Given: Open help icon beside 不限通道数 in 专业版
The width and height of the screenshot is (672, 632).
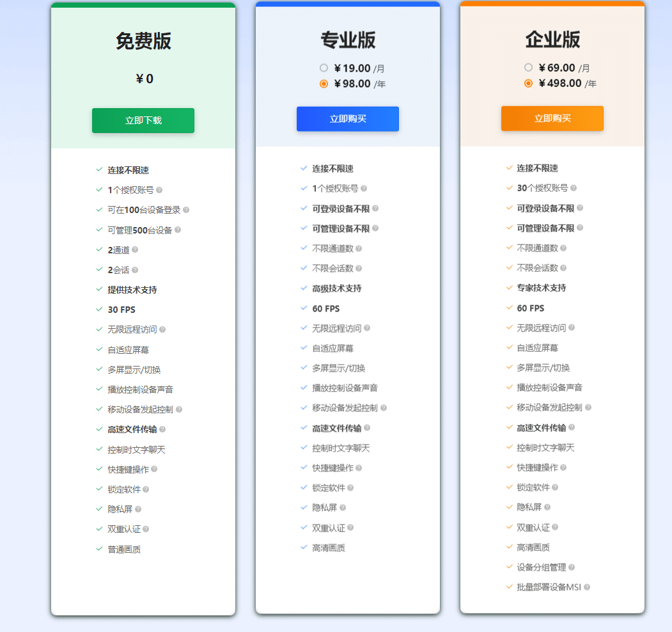Looking at the screenshot, I should tap(359, 248).
